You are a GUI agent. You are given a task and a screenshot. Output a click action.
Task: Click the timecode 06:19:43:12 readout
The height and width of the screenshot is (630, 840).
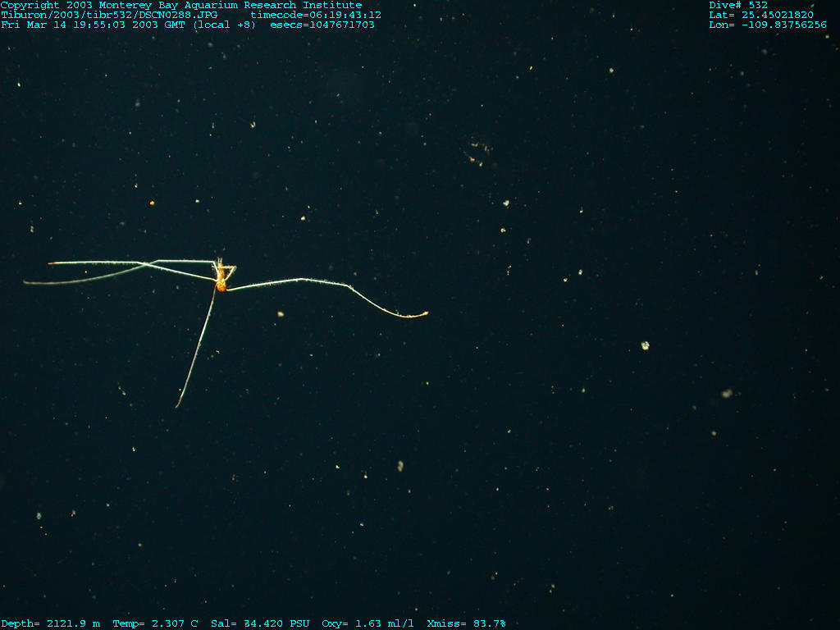tap(316, 15)
